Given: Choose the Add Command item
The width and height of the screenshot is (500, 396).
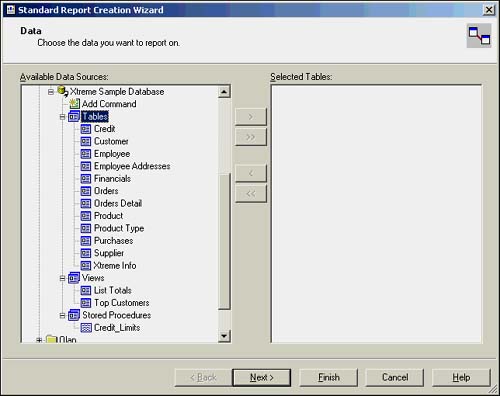Looking at the screenshot, I should [x=109, y=104].
